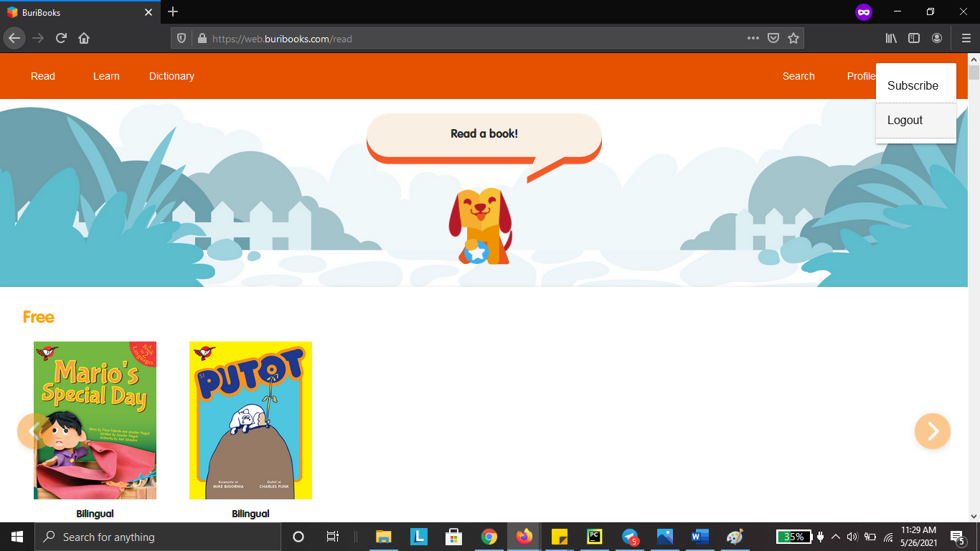This screenshot has width=980, height=551.
Task: Open Sticky Notes from the taskbar
Action: (560, 537)
